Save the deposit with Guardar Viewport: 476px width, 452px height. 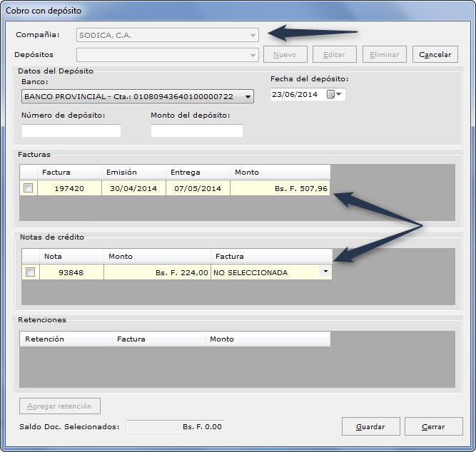[x=370, y=426]
